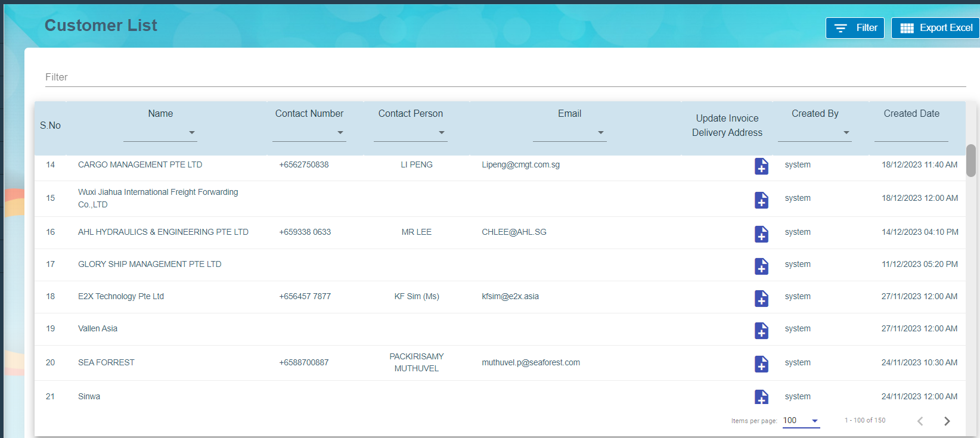Screen dimensions: 980x438
Task: Open invoice address icon for Wuxi Jiahua row
Action: point(761,200)
